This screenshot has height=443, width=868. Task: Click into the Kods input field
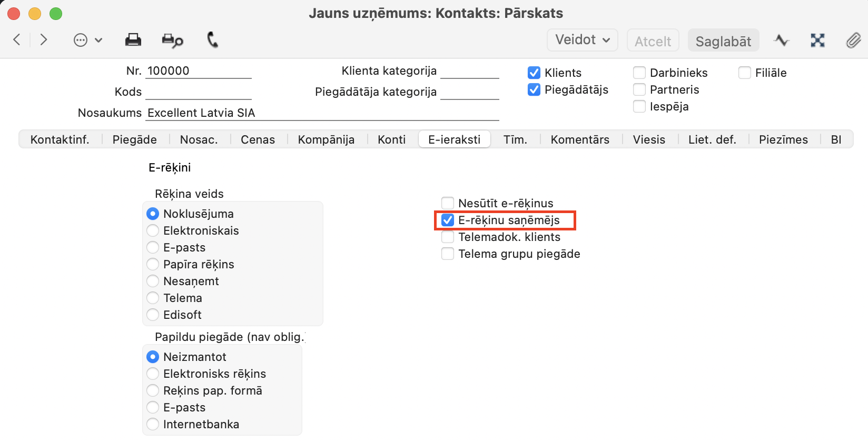(198, 92)
